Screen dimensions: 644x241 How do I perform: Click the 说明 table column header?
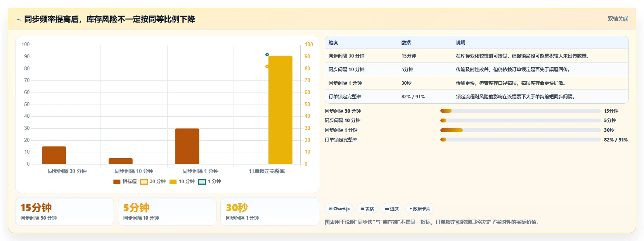pos(460,43)
